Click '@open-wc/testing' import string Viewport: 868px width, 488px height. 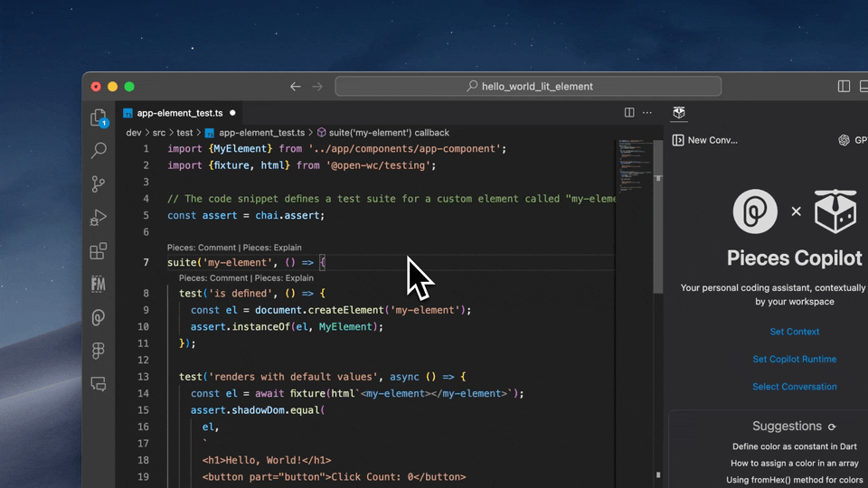tap(379, 165)
